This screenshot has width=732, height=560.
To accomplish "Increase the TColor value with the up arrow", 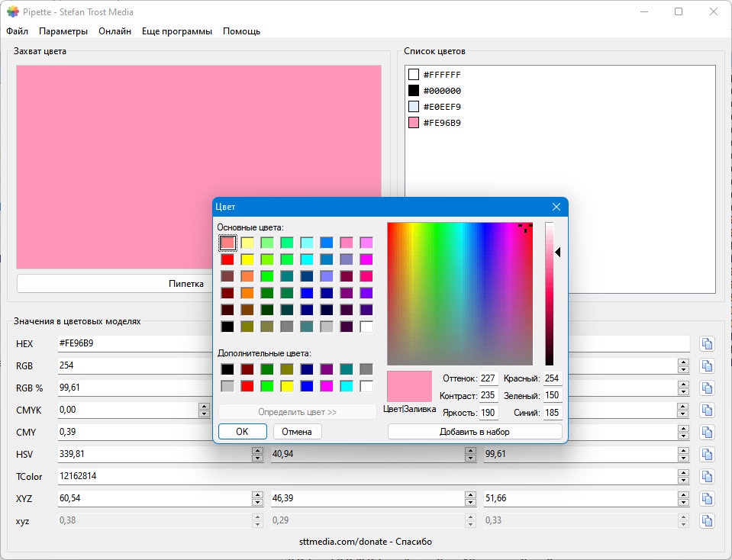I will (x=683, y=473).
